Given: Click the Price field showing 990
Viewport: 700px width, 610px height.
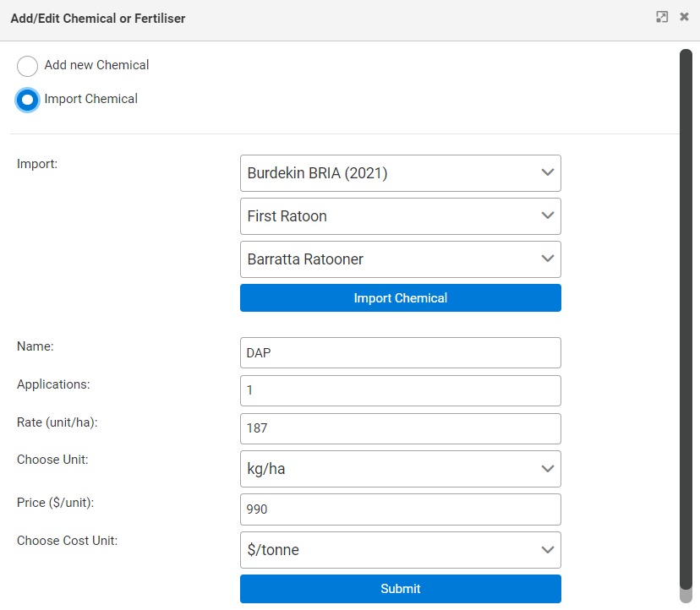Looking at the screenshot, I should pyautogui.click(x=400, y=509).
